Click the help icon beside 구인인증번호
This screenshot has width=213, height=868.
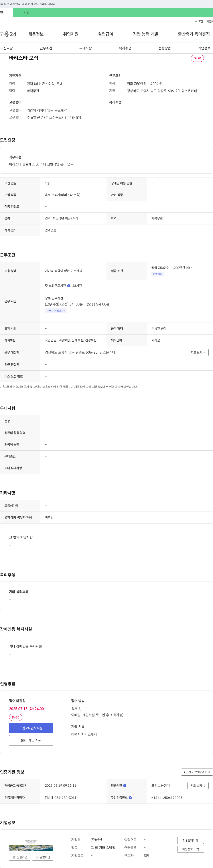pyautogui.click(x=130, y=798)
